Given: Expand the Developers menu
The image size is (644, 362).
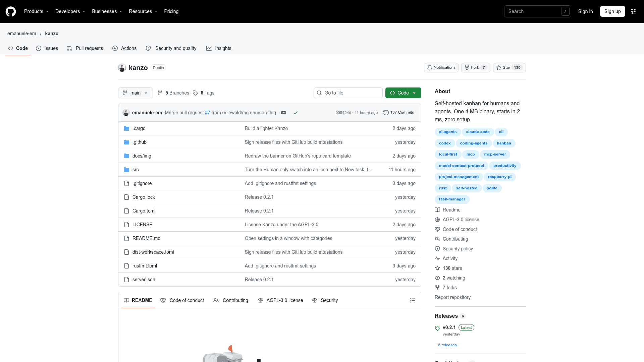Looking at the screenshot, I should point(70,11).
